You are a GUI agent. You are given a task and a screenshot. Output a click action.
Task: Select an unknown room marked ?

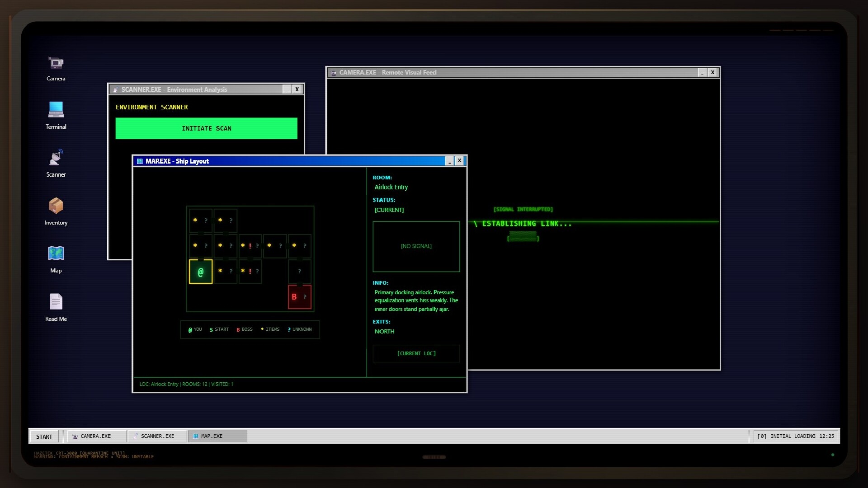[300, 272]
